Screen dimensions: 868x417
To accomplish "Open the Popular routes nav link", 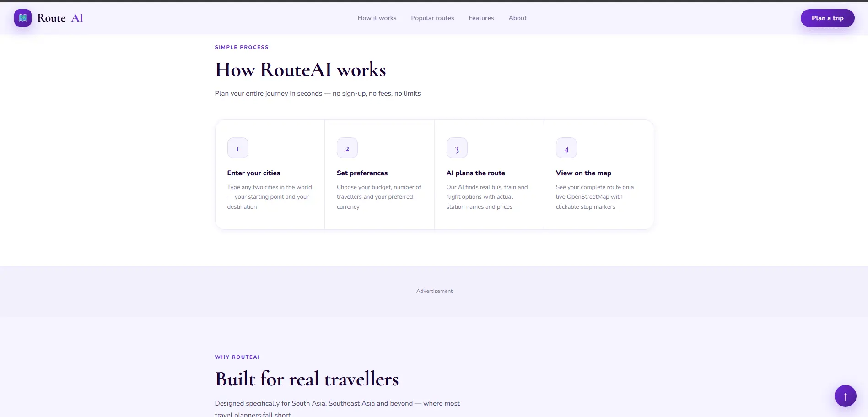I will 432,18.
